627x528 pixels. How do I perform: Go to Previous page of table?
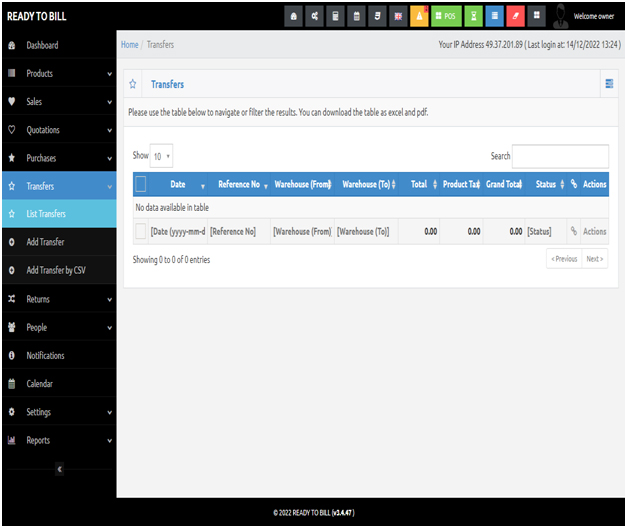[564, 259]
